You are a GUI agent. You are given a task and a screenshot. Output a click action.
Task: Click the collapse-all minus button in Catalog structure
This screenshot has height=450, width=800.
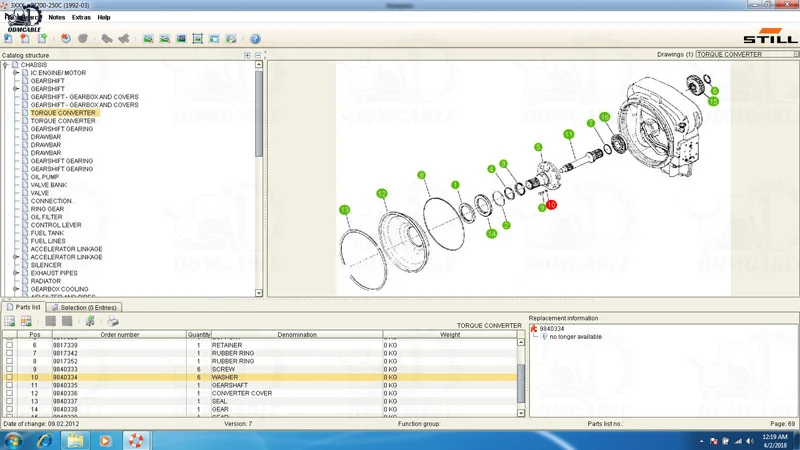pos(258,55)
